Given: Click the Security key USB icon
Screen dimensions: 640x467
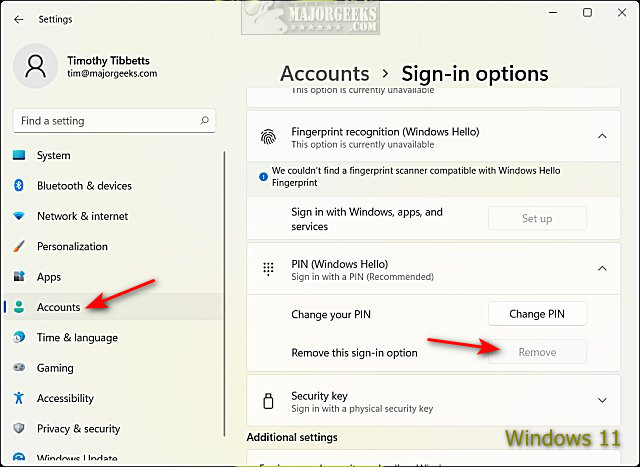Looking at the screenshot, I should (268, 401).
